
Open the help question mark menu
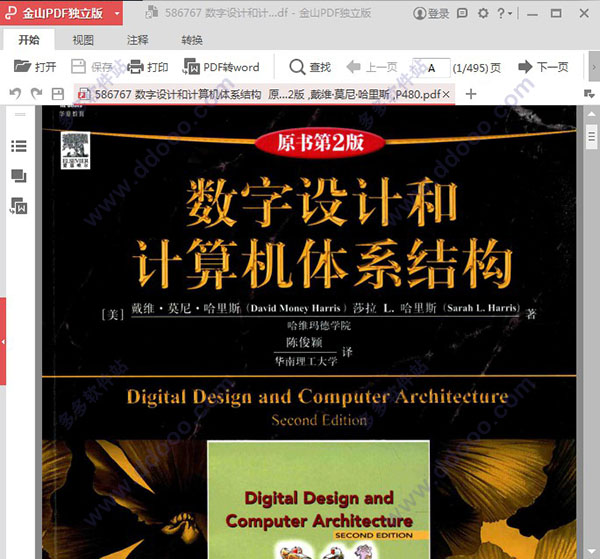pyautogui.click(x=504, y=13)
